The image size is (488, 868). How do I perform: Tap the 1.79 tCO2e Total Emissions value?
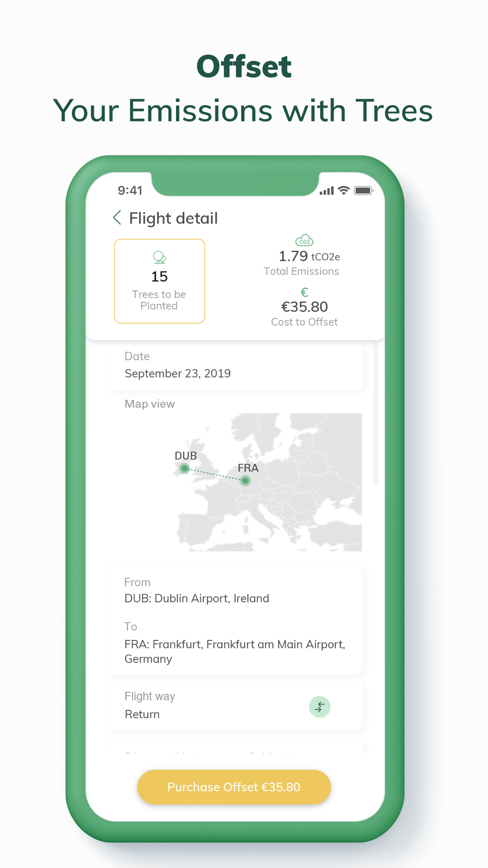(308, 256)
